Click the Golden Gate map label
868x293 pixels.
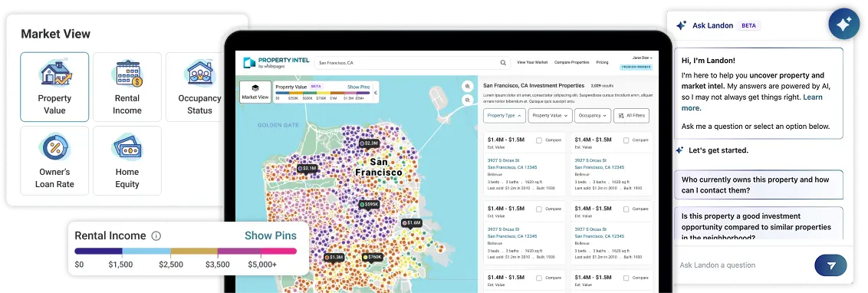pyautogui.click(x=278, y=126)
